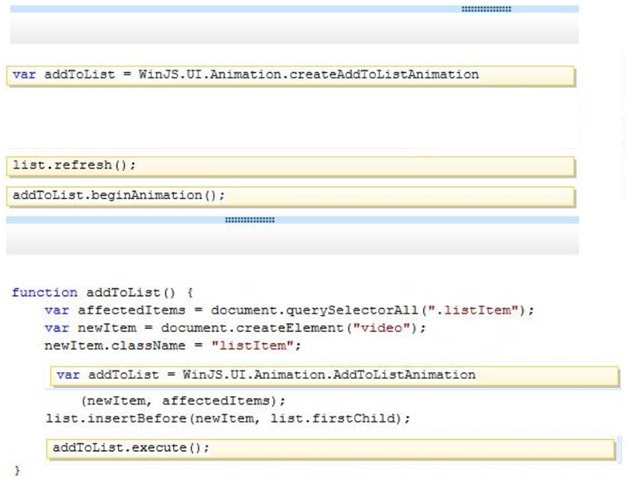Click the placed addToList.execute(); snippet

pos(331,449)
